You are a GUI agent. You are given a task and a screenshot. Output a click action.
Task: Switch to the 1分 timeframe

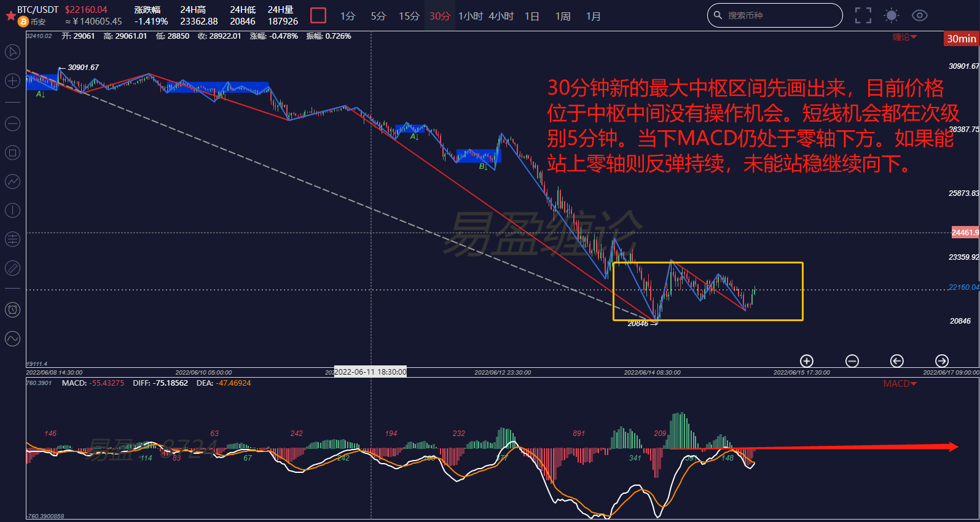(348, 16)
